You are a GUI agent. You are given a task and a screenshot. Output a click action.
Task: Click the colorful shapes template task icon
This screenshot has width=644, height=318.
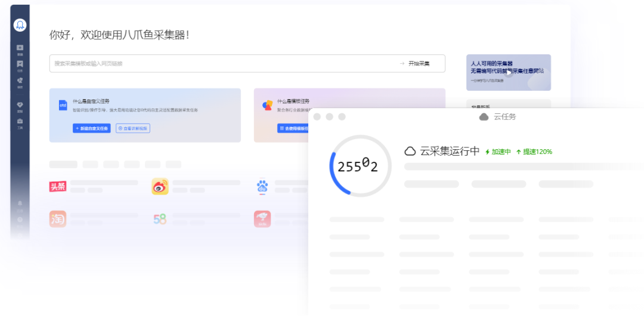pos(267,105)
